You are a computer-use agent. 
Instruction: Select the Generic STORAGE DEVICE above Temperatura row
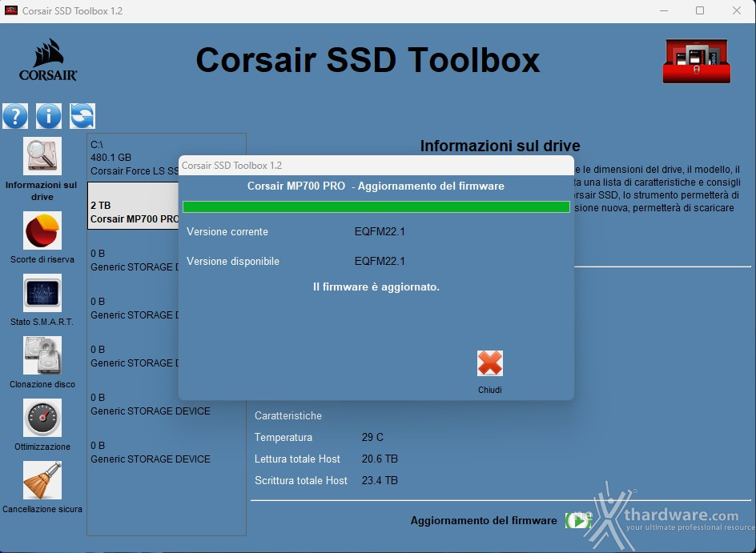151,405
